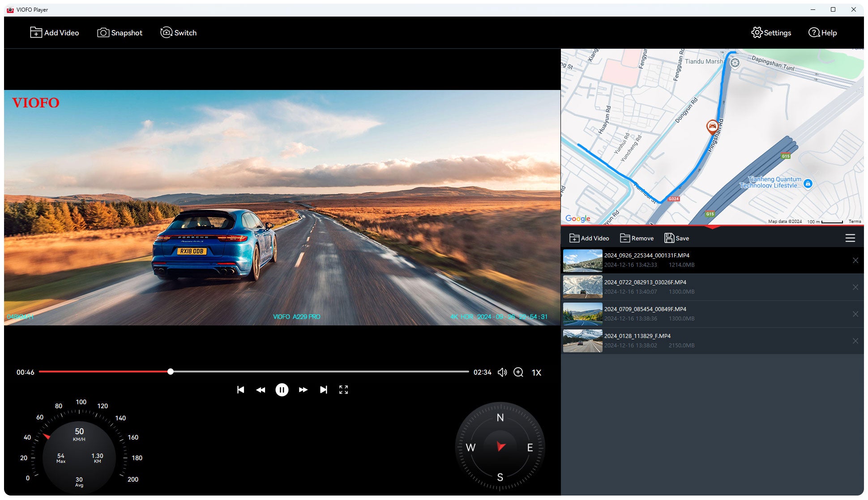Open Add Video in top toolbar

[x=55, y=33]
